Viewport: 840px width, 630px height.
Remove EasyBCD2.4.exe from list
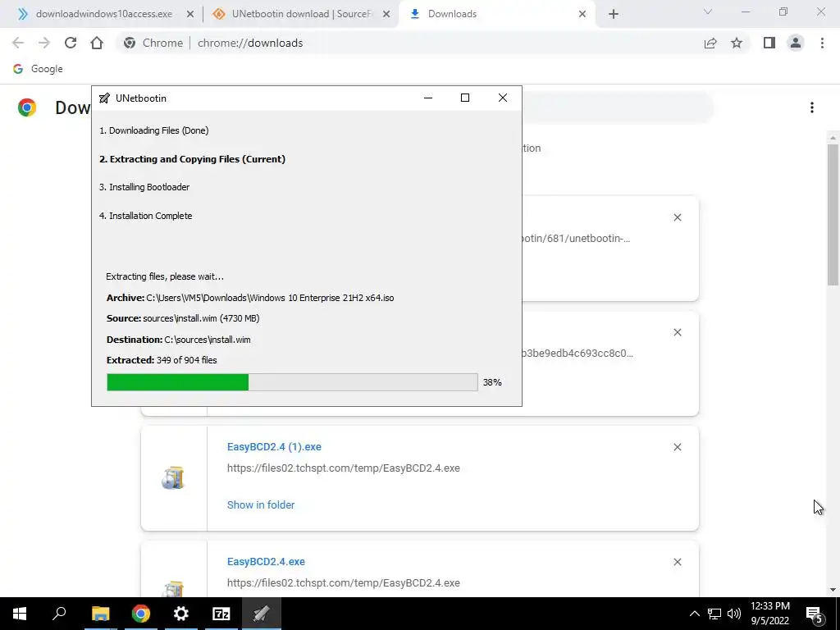click(x=677, y=562)
